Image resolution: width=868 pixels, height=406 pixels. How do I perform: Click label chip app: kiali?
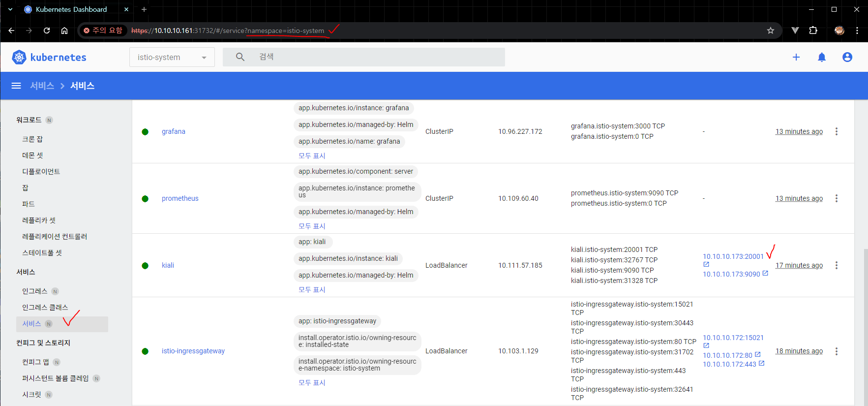point(312,242)
